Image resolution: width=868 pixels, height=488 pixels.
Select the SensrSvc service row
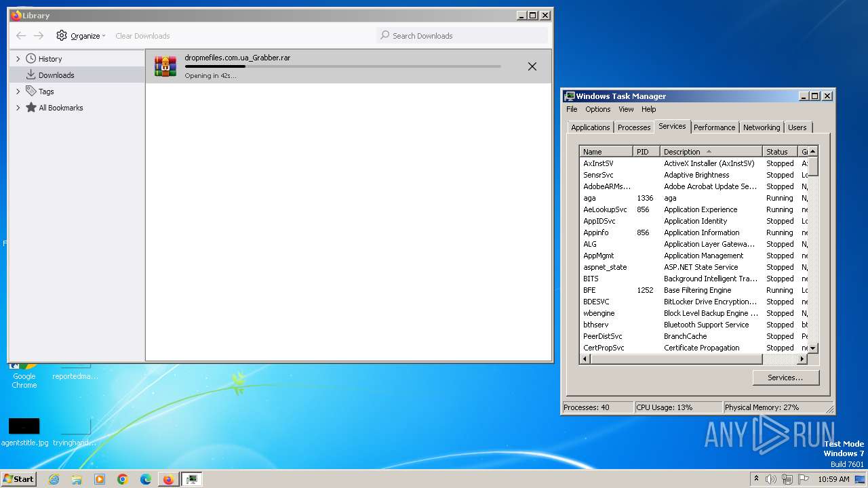click(694, 175)
